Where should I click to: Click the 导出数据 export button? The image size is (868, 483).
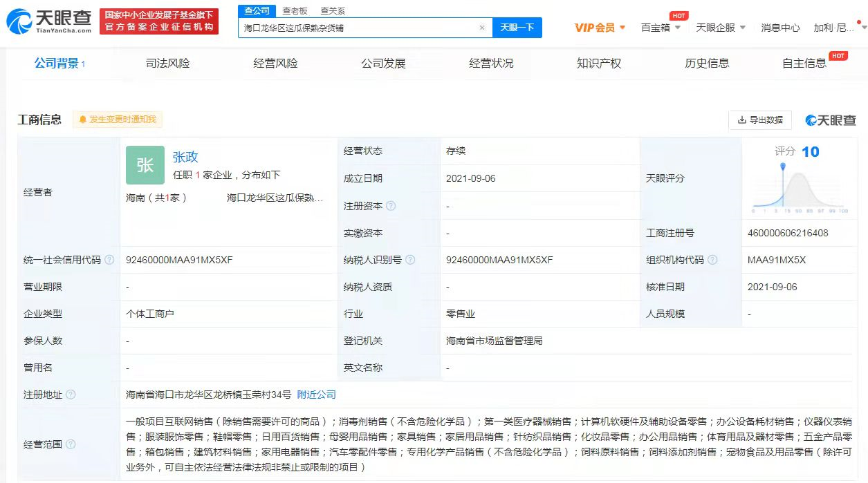(760, 120)
